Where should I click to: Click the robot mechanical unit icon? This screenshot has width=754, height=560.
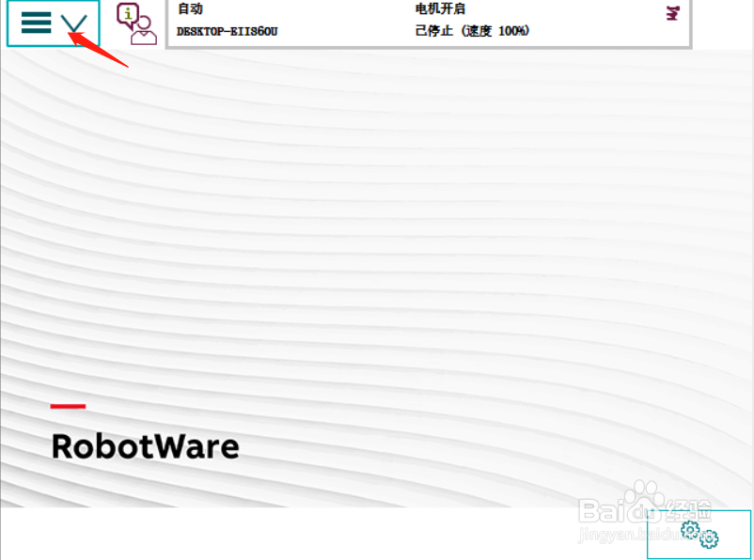[672, 13]
